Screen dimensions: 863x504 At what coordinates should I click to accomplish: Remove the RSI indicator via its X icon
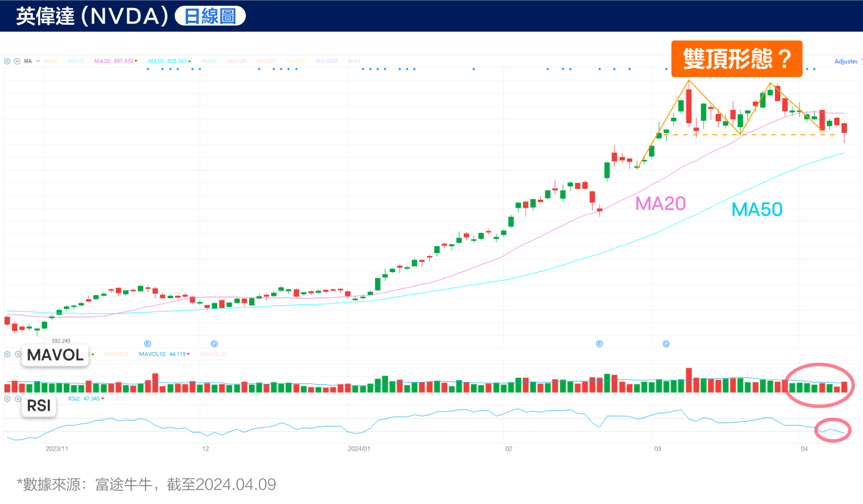click(x=17, y=399)
